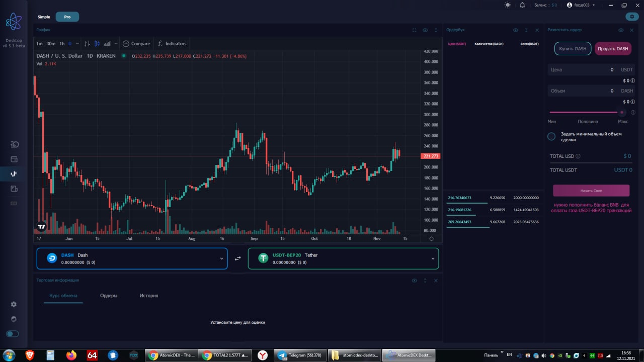Set chart to 30m timeframe
Viewport: 644px width, 362px height.
tap(51, 44)
